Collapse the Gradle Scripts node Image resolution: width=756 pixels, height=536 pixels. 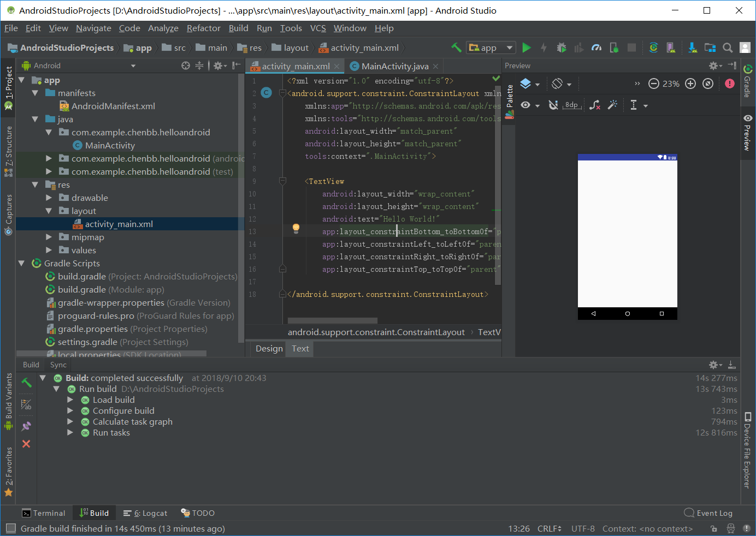[x=21, y=263]
